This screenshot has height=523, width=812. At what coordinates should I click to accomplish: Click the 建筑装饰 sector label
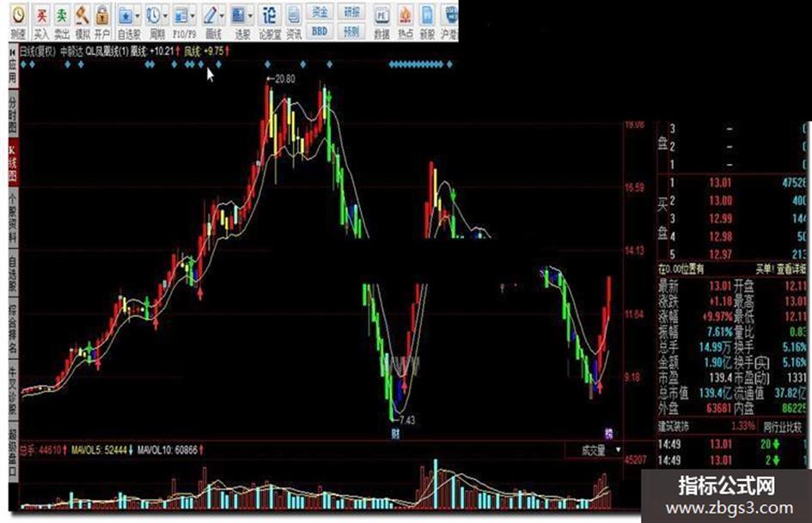(x=674, y=427)
